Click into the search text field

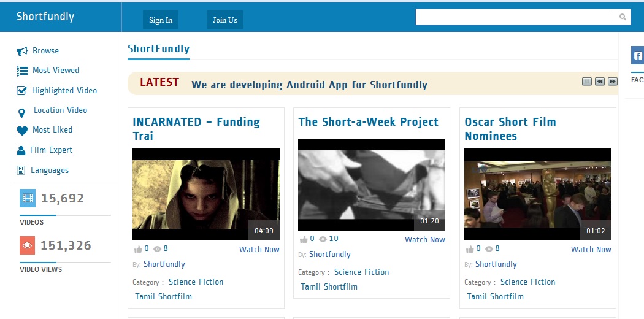pyautogui.click(x=514, y=17)
